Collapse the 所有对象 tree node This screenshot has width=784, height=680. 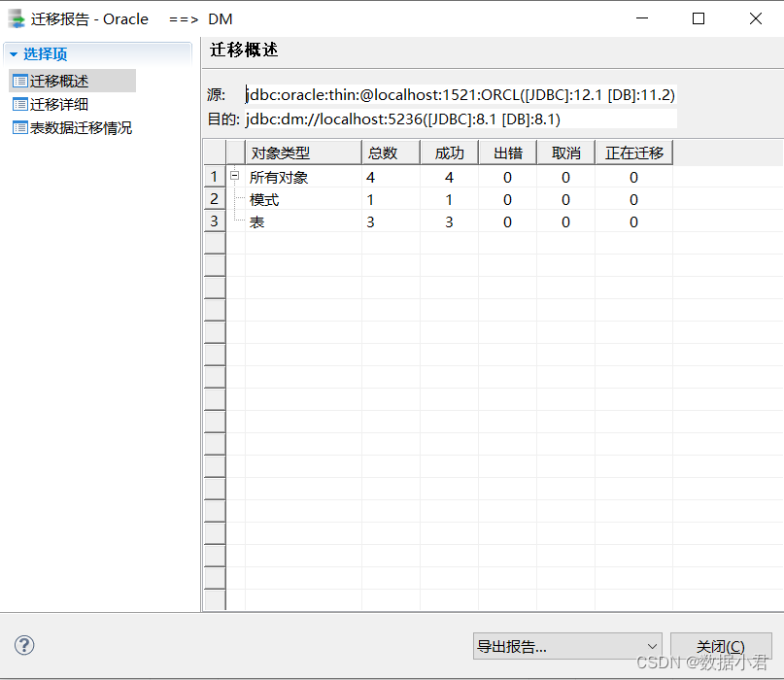(234, 176)
